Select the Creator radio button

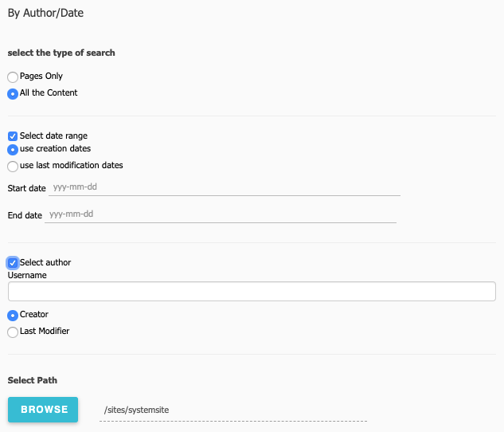tap(13, 315)
